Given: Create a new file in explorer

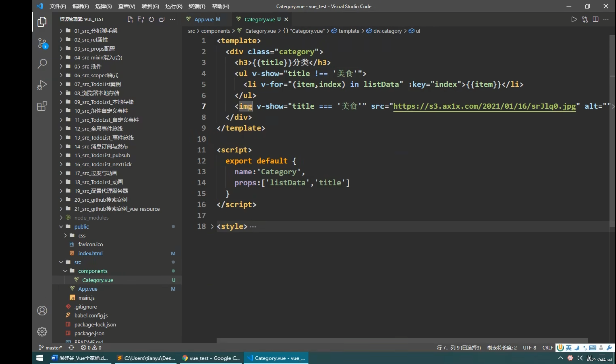Looking at the screenshot, I should coord(130,19).
